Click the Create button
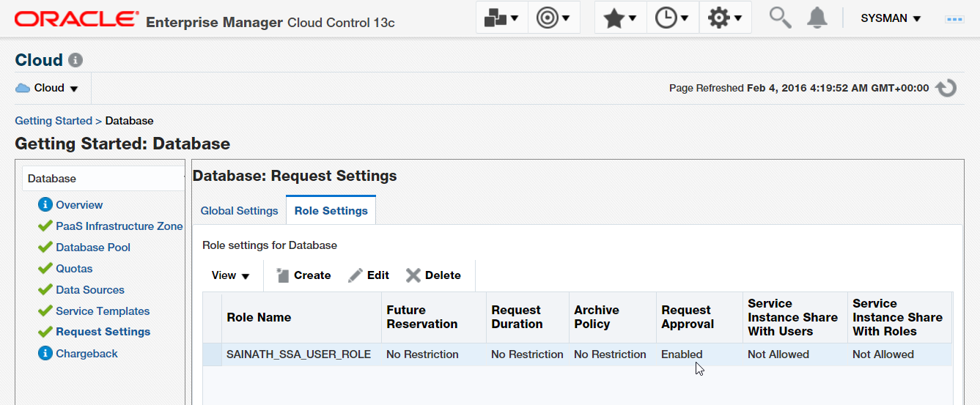Image resolution: width=980 pixels, height=405 pixels. coord(303,275)
